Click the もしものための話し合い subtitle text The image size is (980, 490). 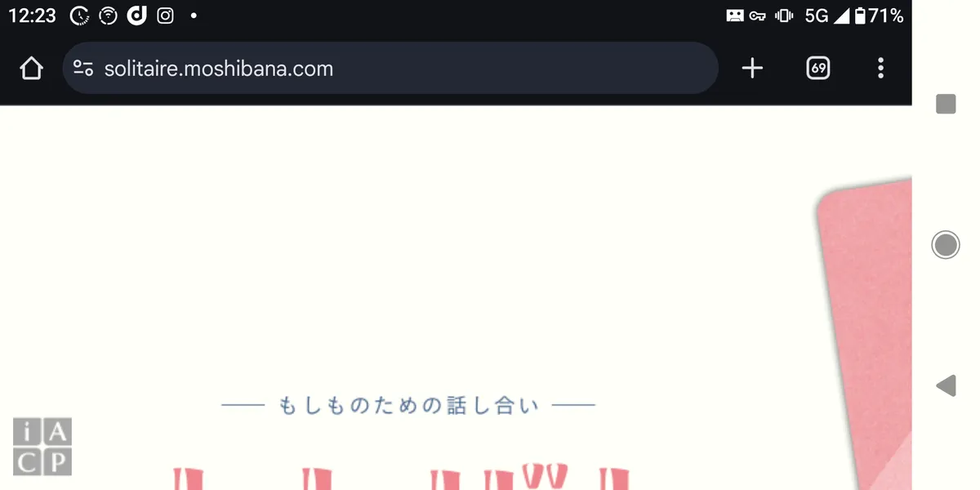tap(408, 405)
